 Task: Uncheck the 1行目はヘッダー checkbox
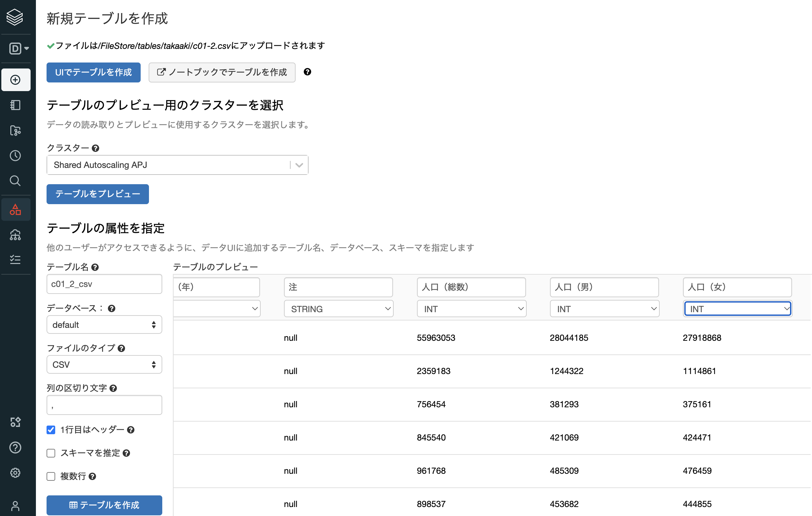51,430
